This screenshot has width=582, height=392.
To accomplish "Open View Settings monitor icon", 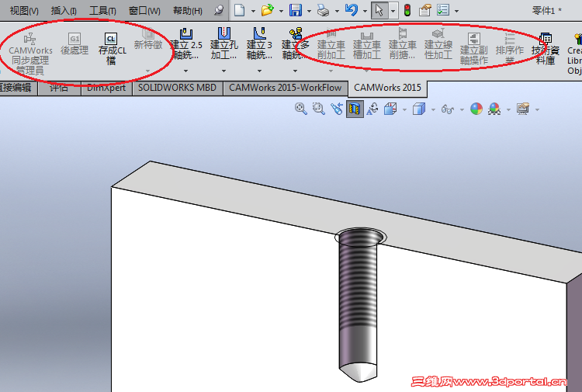I will coord(523,109).
